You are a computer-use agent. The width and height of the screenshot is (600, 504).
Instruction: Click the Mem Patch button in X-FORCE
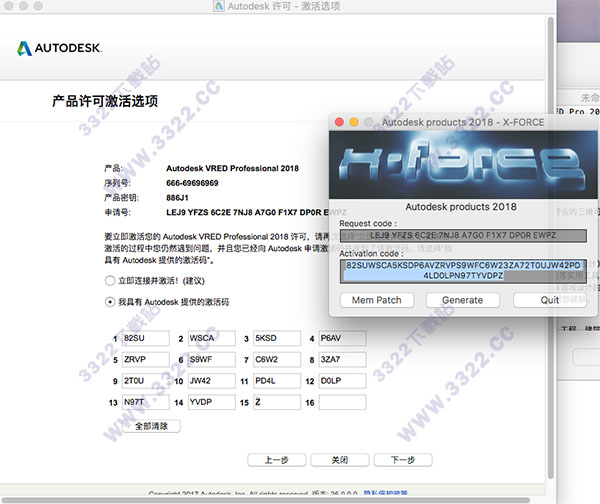(x=377, y=300)
